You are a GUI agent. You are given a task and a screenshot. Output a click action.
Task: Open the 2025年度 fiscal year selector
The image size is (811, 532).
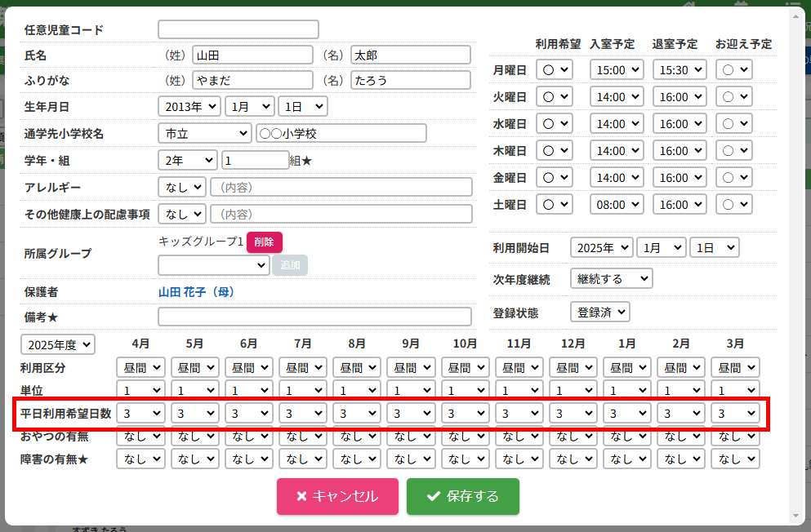(58, 345)
